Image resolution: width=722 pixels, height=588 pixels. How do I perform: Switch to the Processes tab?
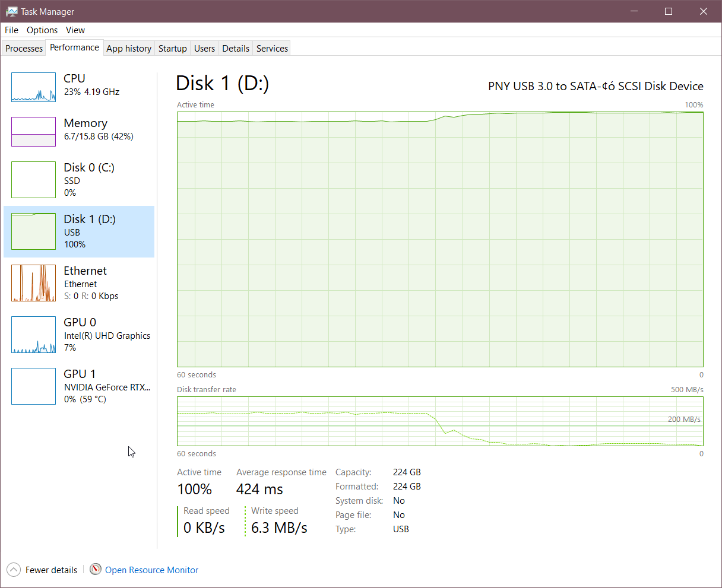(x=24, y=49)
